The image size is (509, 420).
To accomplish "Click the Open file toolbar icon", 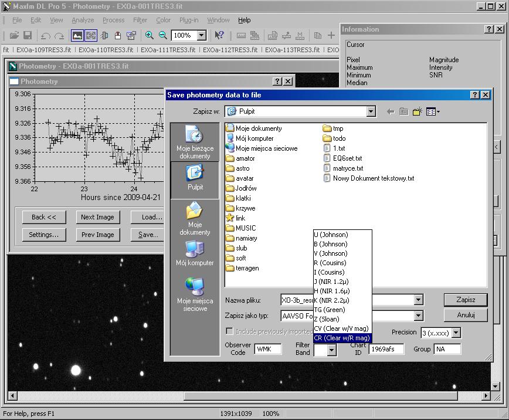I will pos(15,35).
